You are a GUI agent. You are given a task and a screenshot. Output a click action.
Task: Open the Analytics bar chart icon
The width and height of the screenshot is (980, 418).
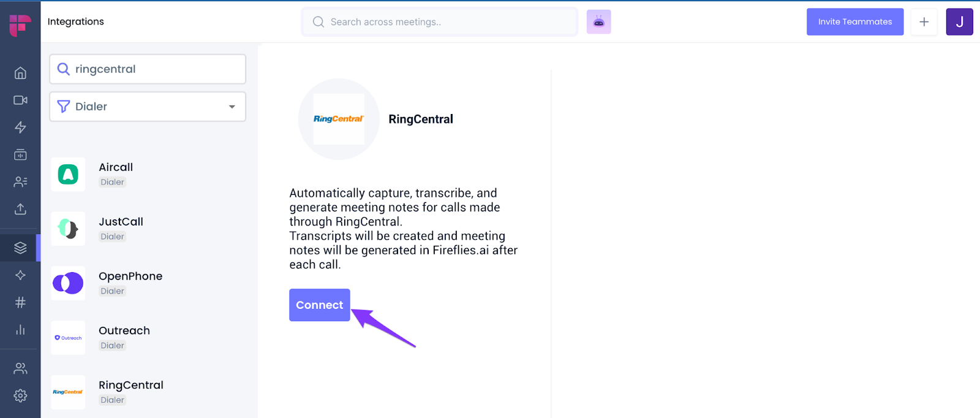click(x=20, y=330)
